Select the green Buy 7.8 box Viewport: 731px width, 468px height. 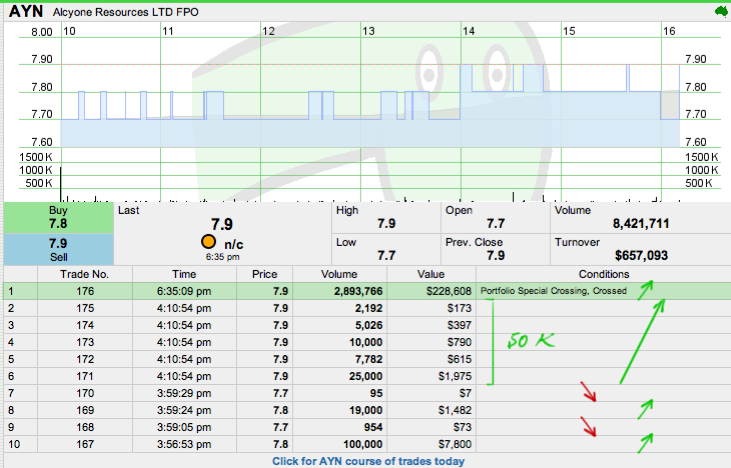(x=58, y=218)
